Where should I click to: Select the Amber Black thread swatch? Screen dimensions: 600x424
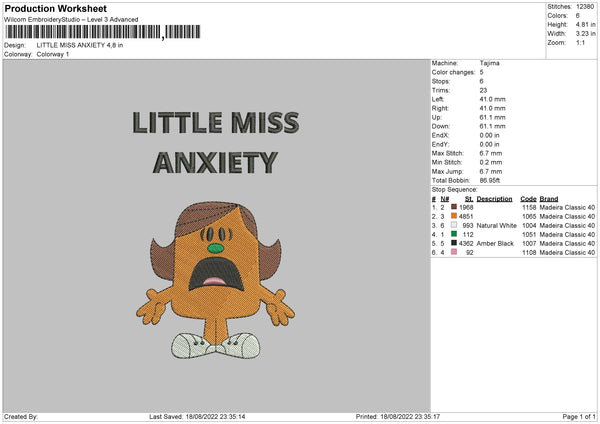coord(455,243)
